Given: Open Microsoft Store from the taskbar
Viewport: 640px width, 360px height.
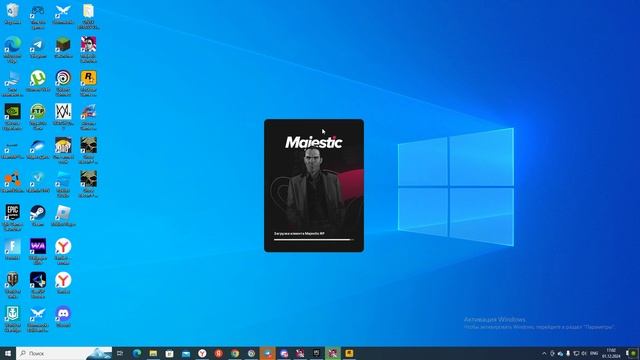Looking at the screenshot, I should click(169, 353).
